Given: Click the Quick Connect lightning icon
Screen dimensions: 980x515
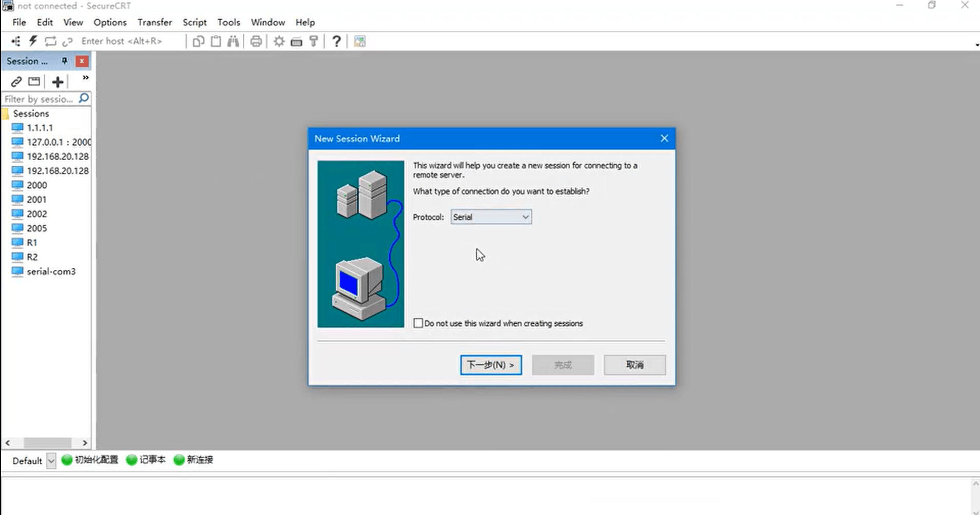Looking at the screenshot, I should (x=33, y=41).
